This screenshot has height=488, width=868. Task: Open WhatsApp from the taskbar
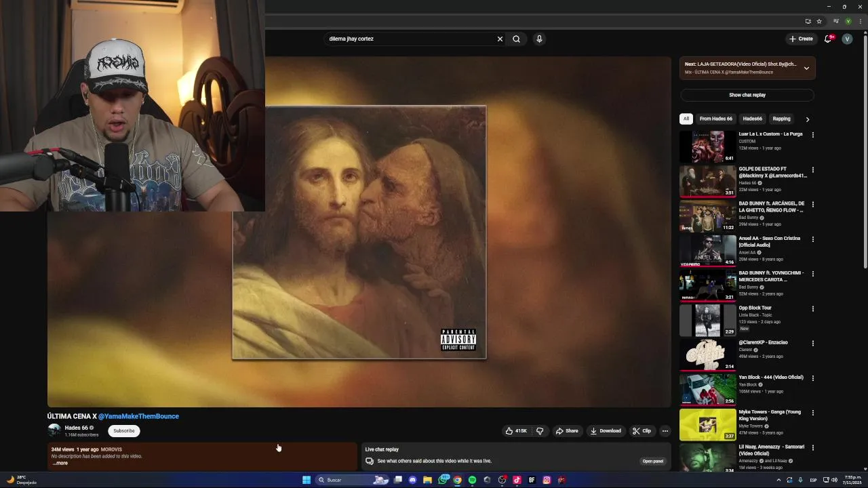443,480
